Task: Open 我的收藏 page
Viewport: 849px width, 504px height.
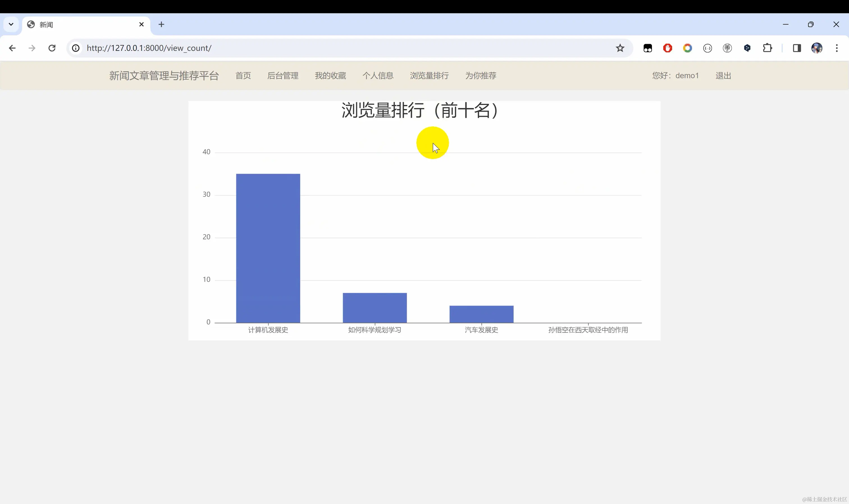Action: click(330, 76)
